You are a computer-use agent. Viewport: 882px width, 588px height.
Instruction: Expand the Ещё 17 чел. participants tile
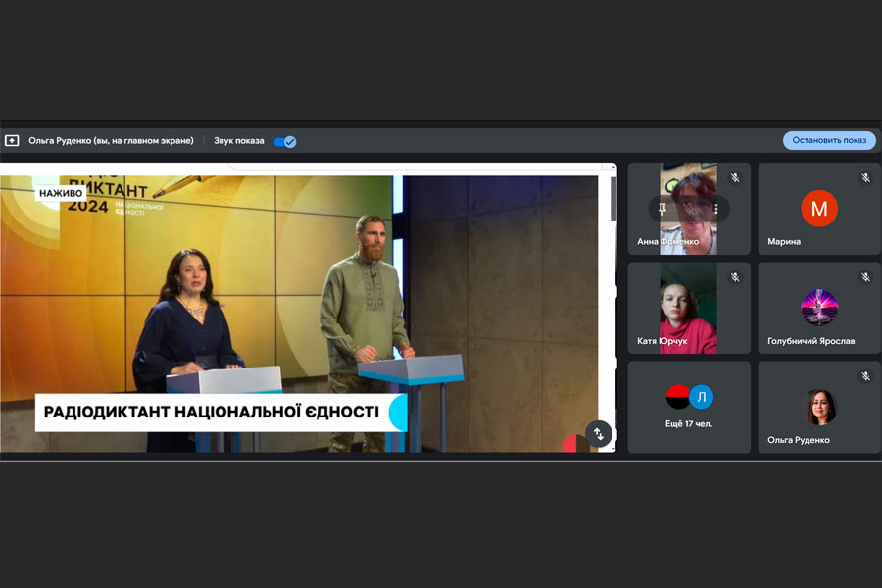[689, 406]
